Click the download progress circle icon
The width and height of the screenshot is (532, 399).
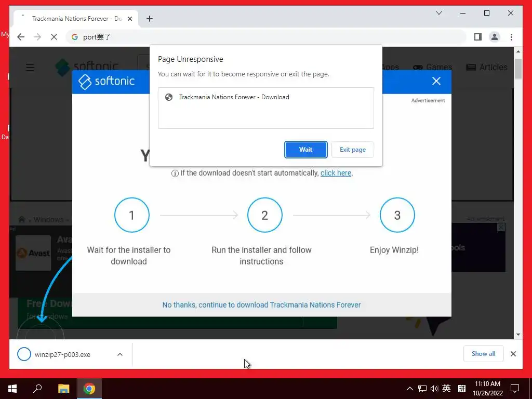24,354
